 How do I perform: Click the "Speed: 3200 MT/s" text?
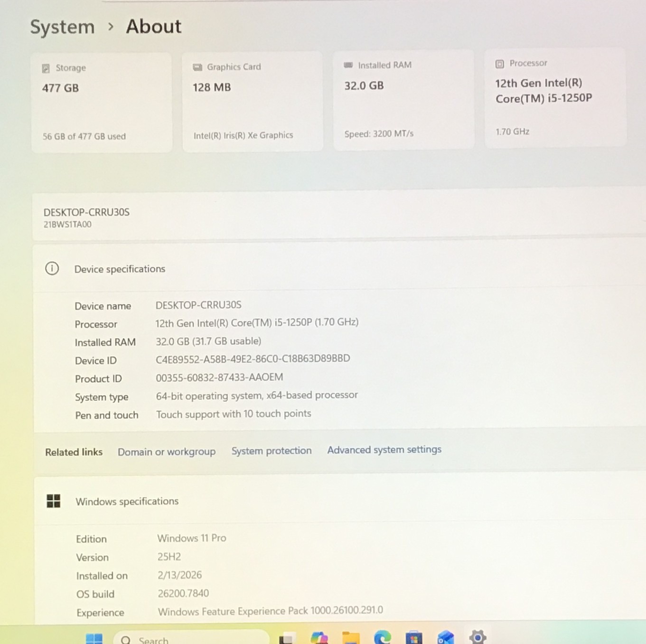point(379,134)
